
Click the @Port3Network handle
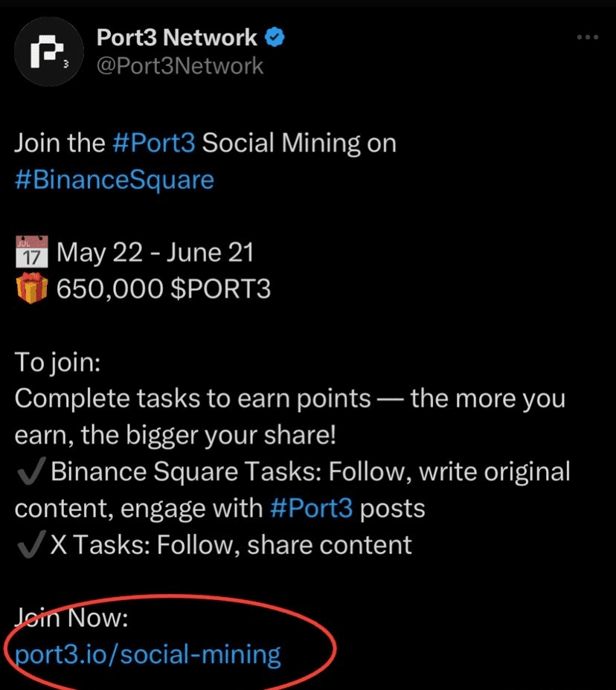(x=179, y=66)
